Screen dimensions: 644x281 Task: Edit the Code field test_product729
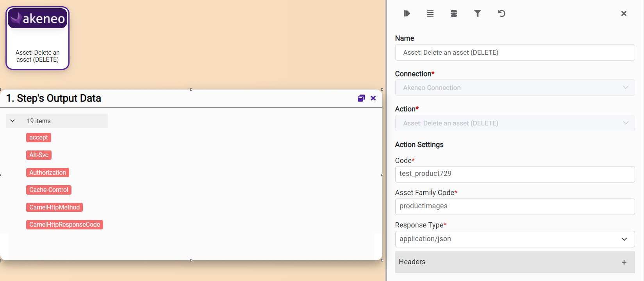point(514,174)
